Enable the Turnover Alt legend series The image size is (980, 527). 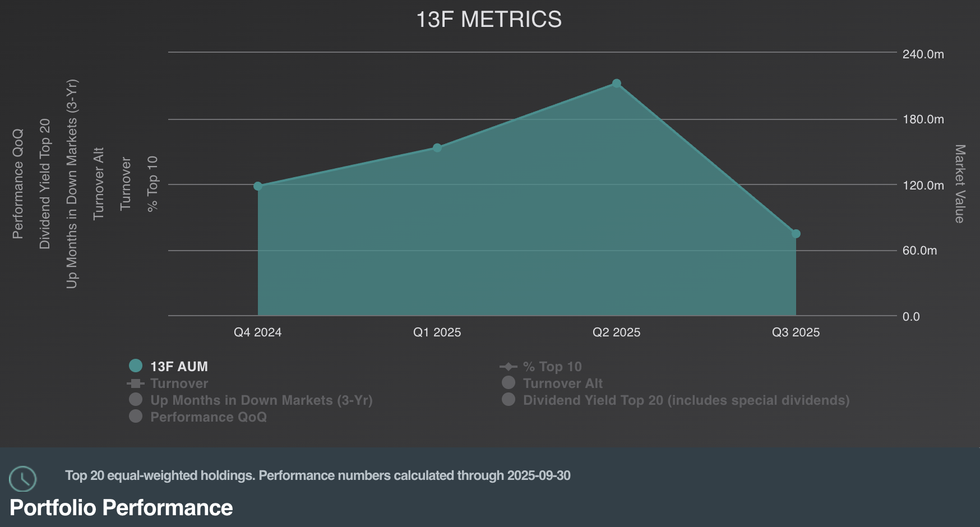click(552, 383)
